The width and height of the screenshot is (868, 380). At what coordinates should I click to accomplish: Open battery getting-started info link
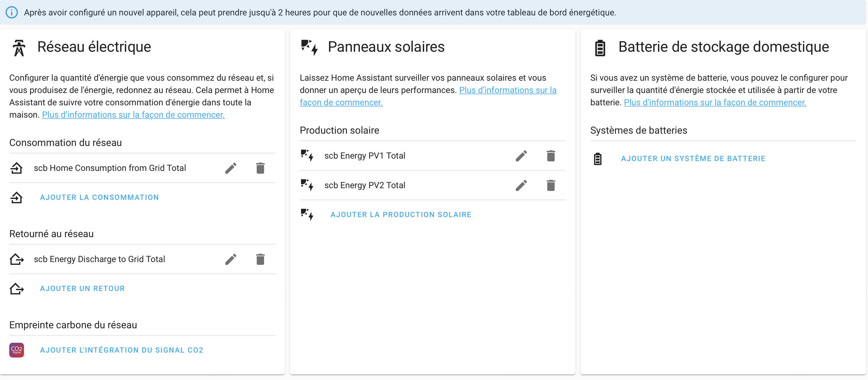coord(715,102)
